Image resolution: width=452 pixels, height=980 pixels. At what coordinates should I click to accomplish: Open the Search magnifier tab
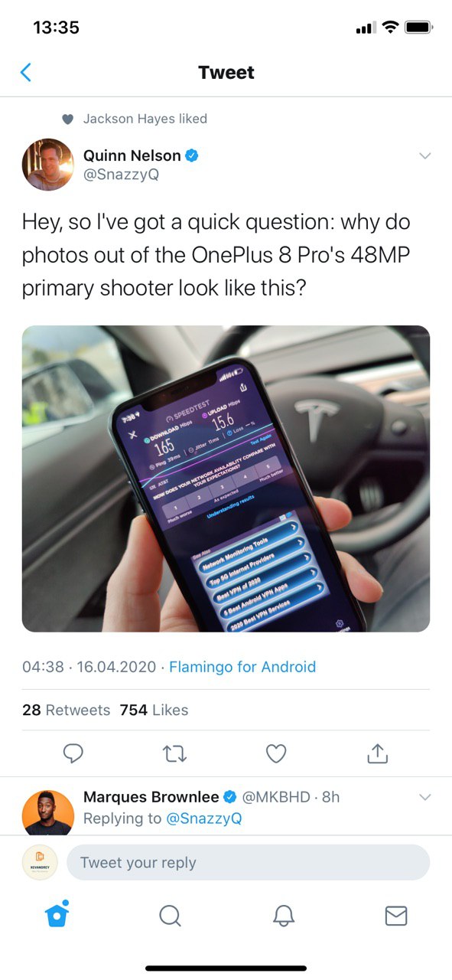170,916
